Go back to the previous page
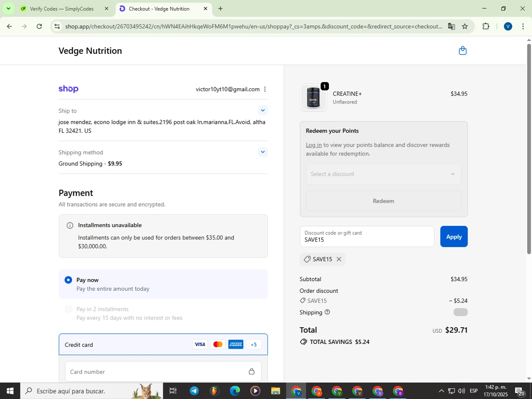 [10, 26]
